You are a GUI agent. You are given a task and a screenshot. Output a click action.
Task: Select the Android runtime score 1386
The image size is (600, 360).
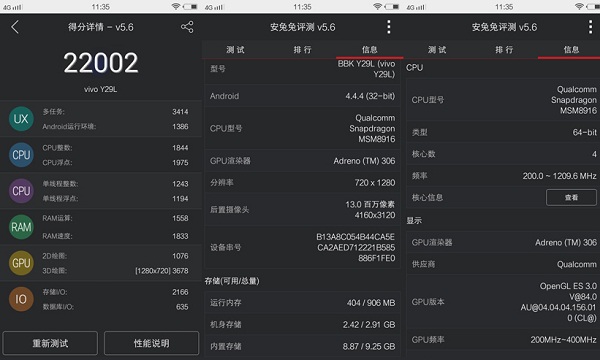coord(180,127)
